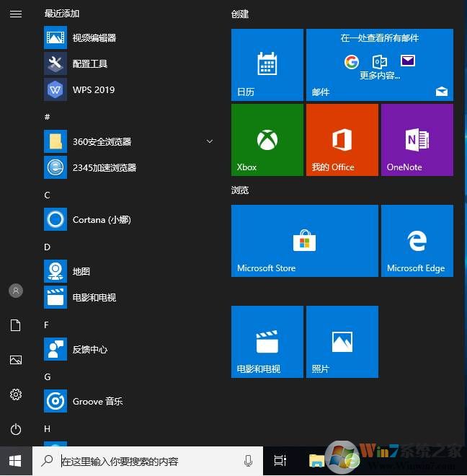This screenshot has width=467, height=476.
Task: Open the Xbox tile
Action: [267, 140]
